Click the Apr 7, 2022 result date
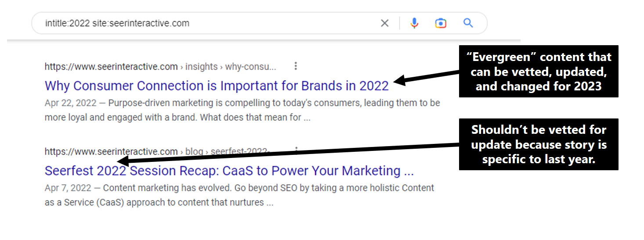The height and width of the screenshot is (240, 644). (68, 188)
